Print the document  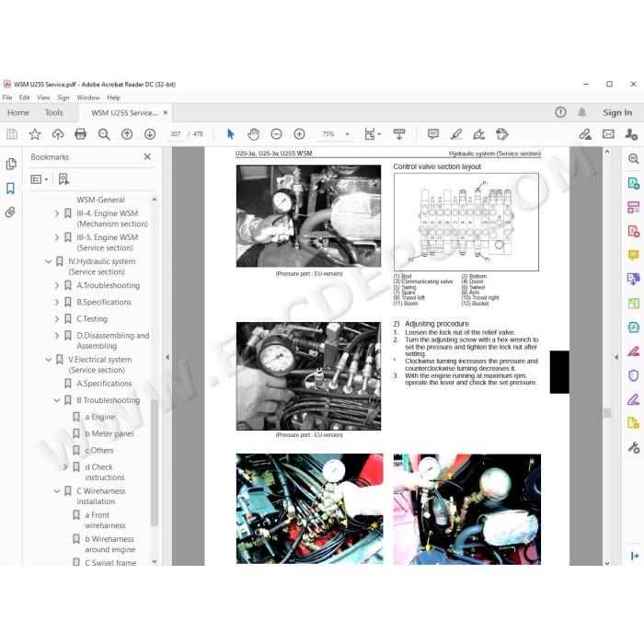81,134
